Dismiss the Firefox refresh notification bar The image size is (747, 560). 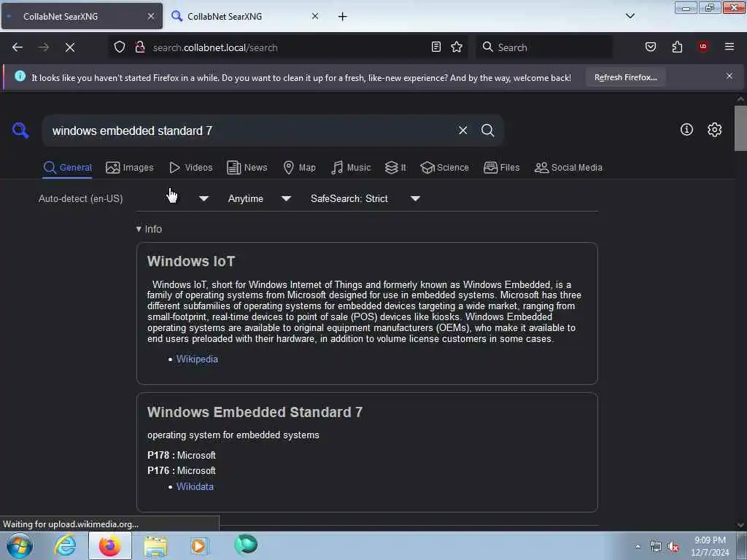[x=729, y=76]
